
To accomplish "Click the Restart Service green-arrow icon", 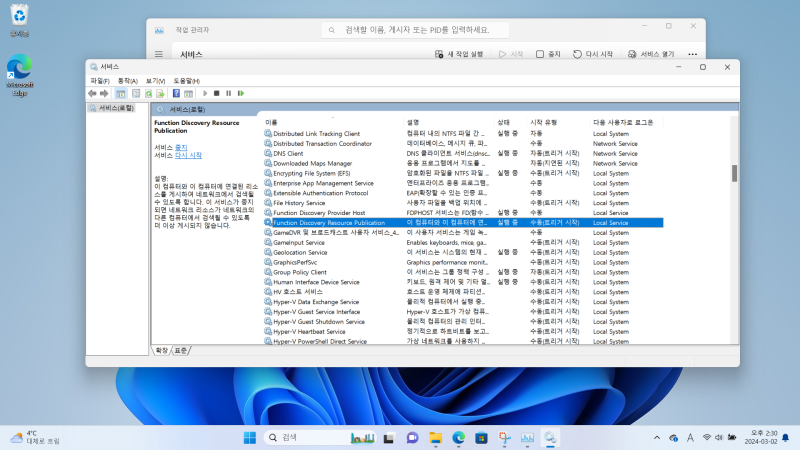I will tap(241, 93).
